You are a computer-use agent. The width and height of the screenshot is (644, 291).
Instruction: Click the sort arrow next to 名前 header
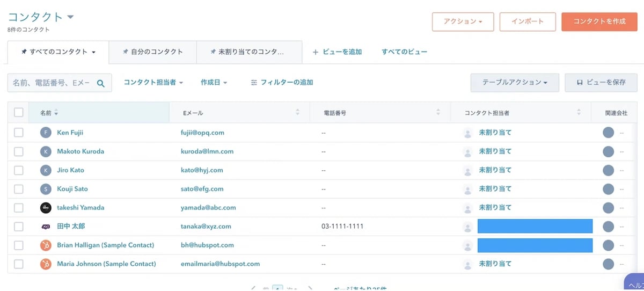tap(56, 113)
